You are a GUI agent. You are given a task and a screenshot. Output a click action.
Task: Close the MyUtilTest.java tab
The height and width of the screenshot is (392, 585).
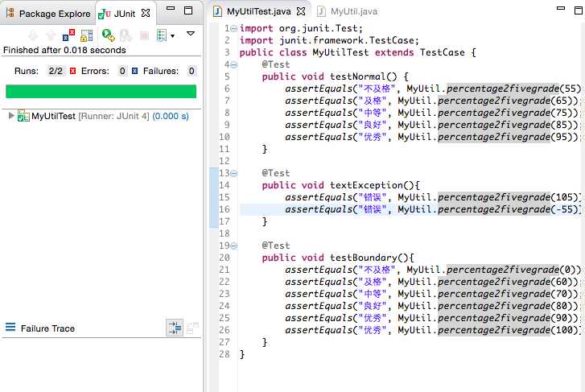[x=301, y=11]
